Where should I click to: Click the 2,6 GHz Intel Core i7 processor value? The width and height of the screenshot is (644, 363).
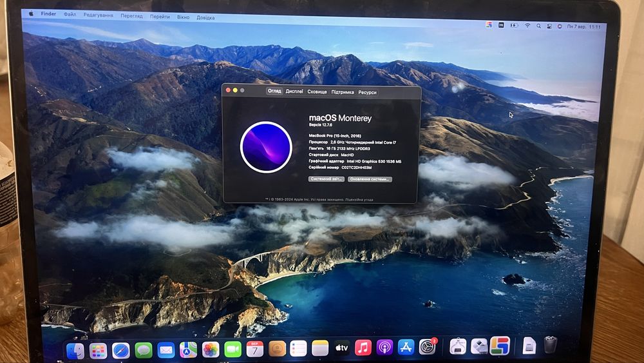[x=363, y=142]
